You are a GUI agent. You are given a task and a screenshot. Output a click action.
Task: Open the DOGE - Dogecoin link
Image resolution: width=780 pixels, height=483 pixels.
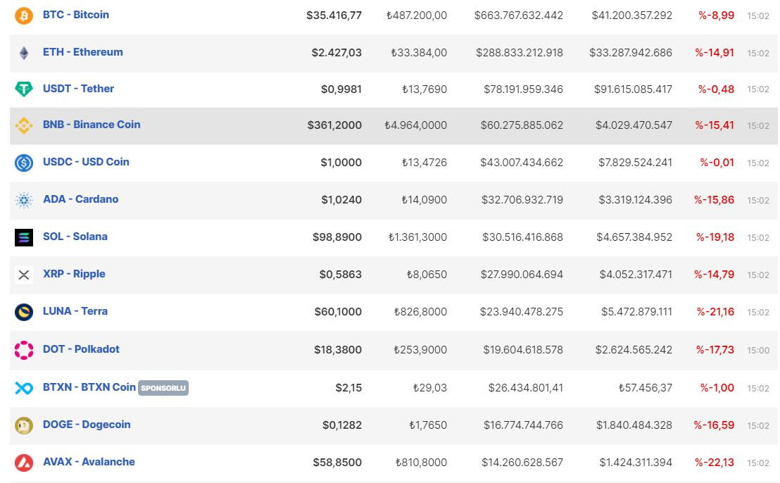tap(87, 424)
